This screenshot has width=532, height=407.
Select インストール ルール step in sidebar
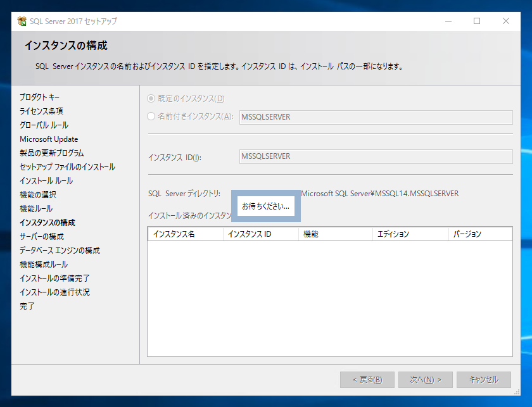46,181
